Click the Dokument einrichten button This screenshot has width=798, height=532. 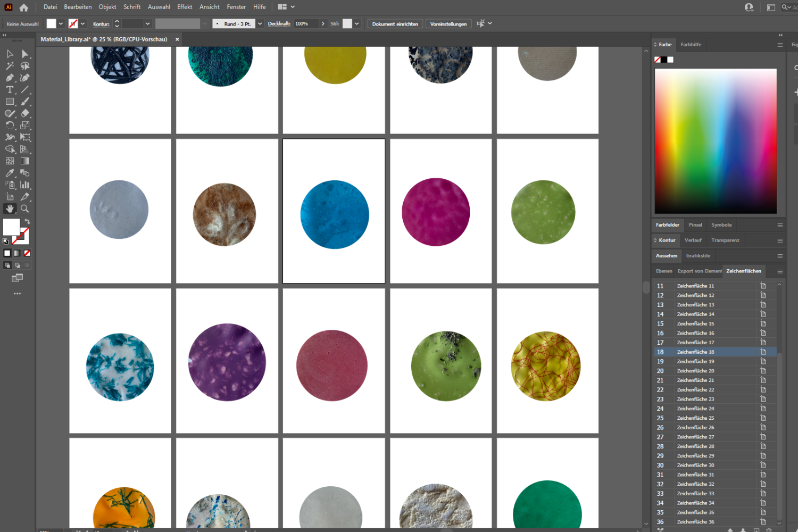point(395,24)
